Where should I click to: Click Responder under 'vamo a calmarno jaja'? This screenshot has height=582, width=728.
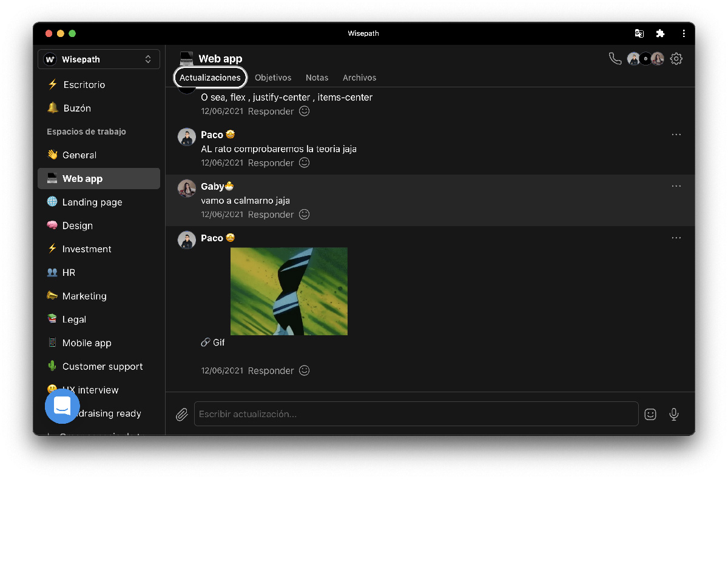(271, 215)
